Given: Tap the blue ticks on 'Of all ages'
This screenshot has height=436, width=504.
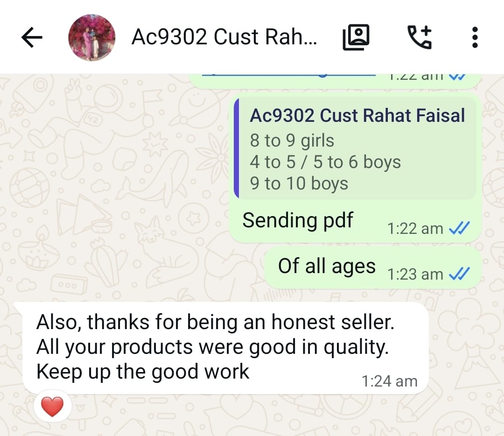Looking at the screenshot, I should tap(459, 274).
